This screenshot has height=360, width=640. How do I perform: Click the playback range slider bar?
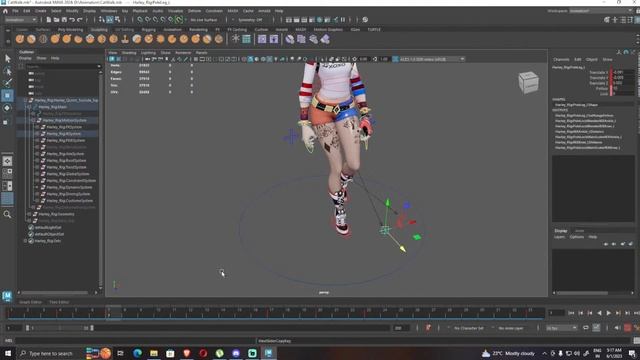click(x=60, y=328)
